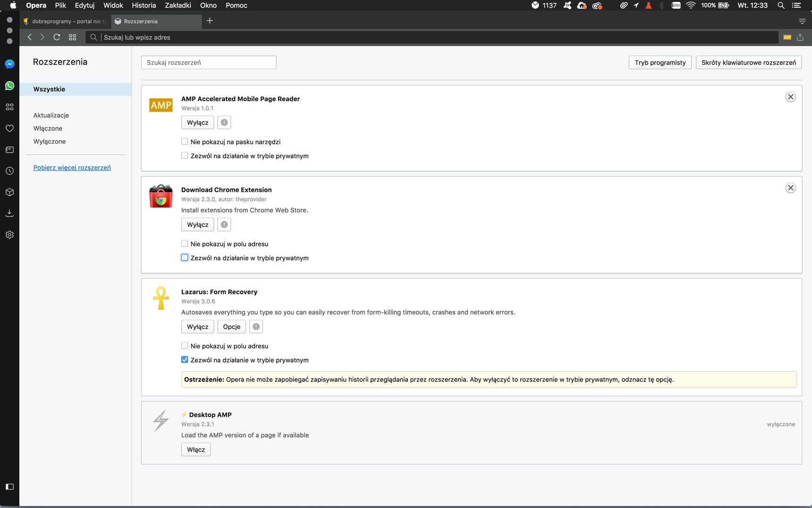Uncheck Lazarus private mode permission
The width and height of the screenshot is (812, 508).
[x=185, y=360]
